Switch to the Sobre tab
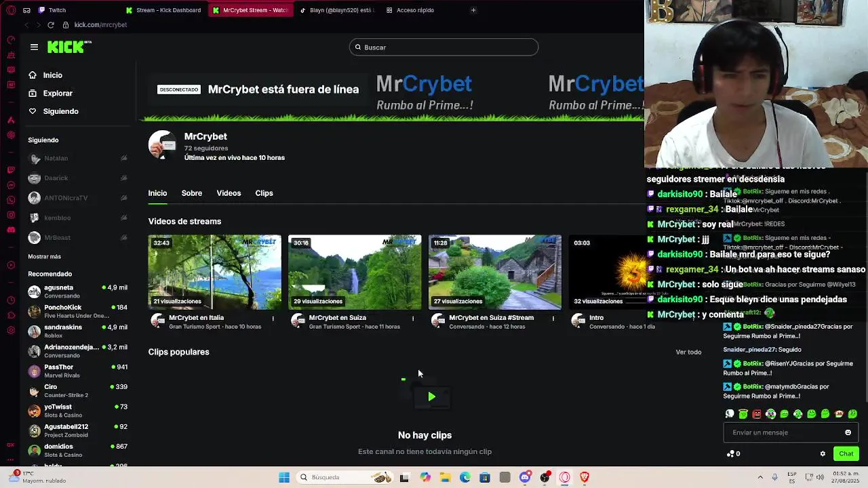 coord(192,193)
